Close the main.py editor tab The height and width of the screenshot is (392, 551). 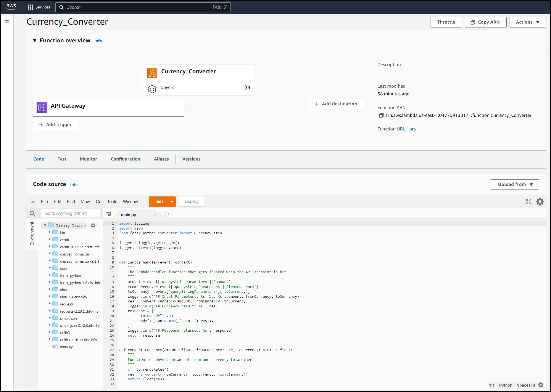tap(155, 214)
